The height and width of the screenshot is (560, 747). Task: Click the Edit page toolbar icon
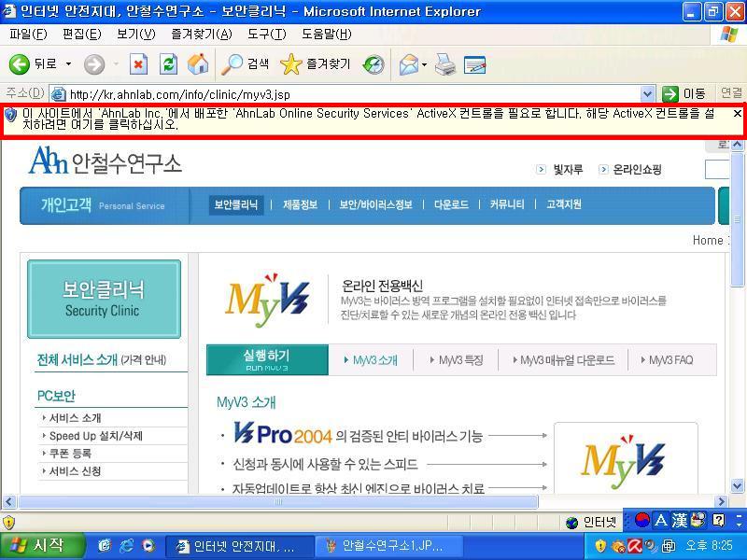pos(474,64)
